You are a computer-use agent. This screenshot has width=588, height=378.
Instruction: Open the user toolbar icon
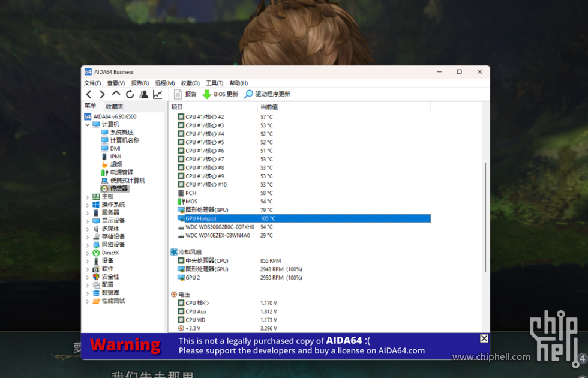143,95
